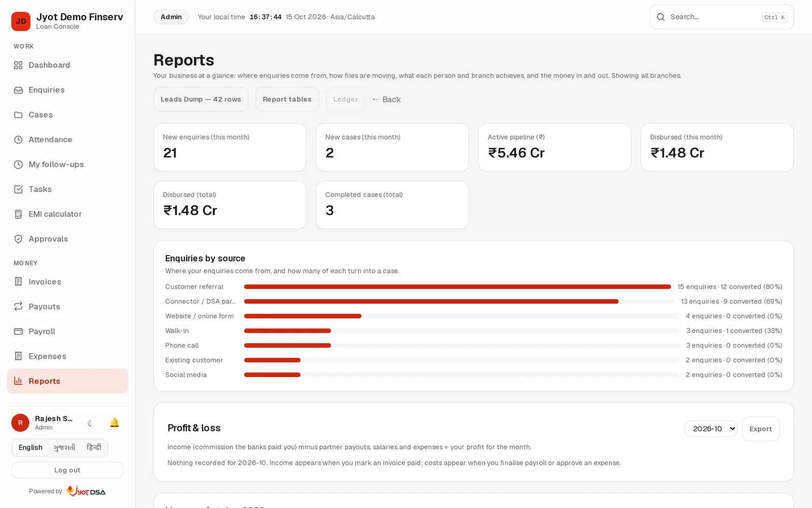
Task: Click the JD logo badge
Action: pos(21,21)
